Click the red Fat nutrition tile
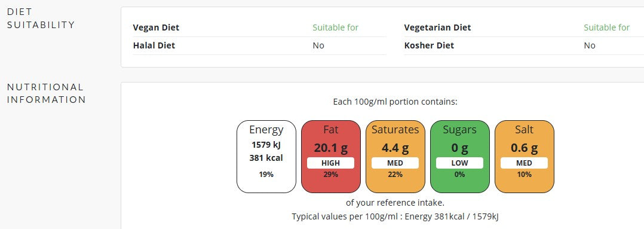644x229 pixels. (330, 157)
